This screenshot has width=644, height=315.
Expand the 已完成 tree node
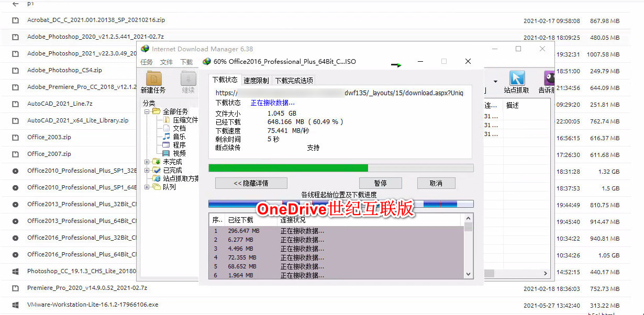(x=147, y=170)
